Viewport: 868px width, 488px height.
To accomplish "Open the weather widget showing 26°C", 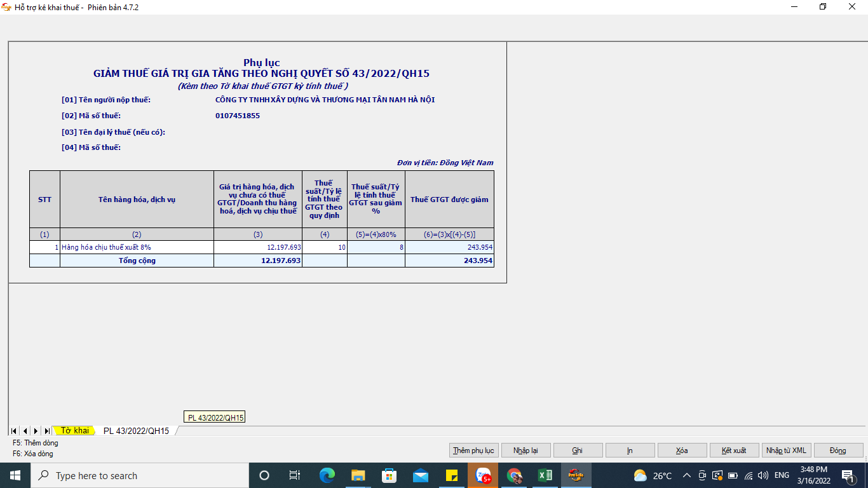I will coord(653,475).
